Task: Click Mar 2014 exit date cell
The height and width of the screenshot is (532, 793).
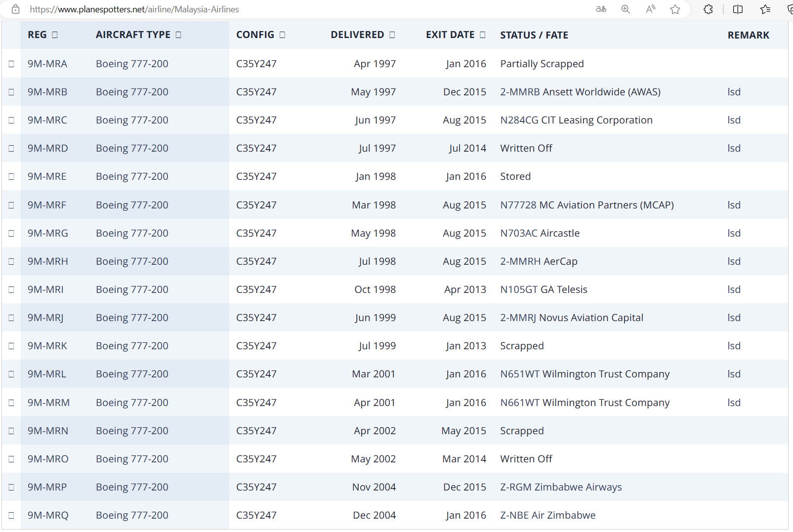Action: coord(464,459)
